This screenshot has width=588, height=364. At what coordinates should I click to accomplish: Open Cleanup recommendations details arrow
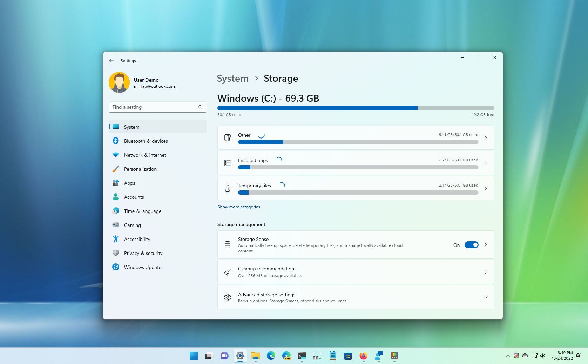486,272
